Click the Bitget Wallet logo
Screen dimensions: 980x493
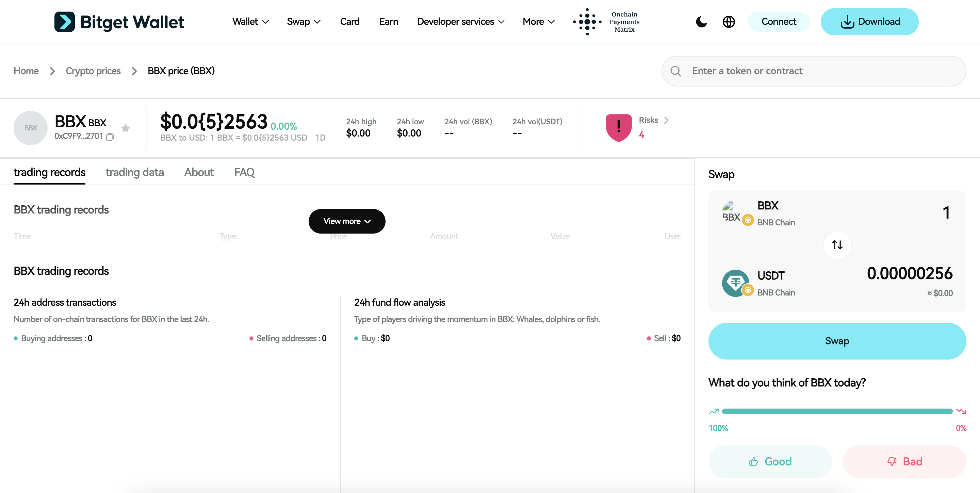119,22
